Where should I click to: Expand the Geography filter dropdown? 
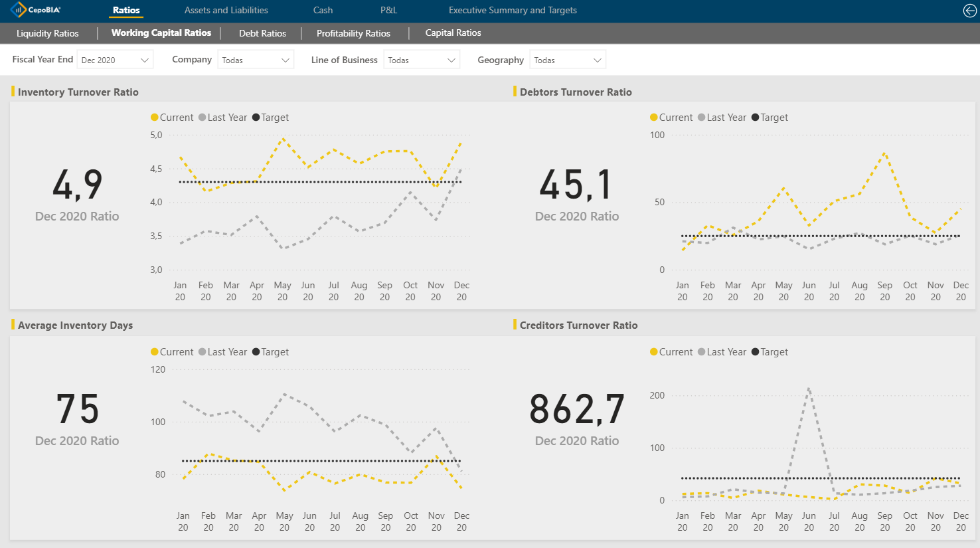click(568, 60)
